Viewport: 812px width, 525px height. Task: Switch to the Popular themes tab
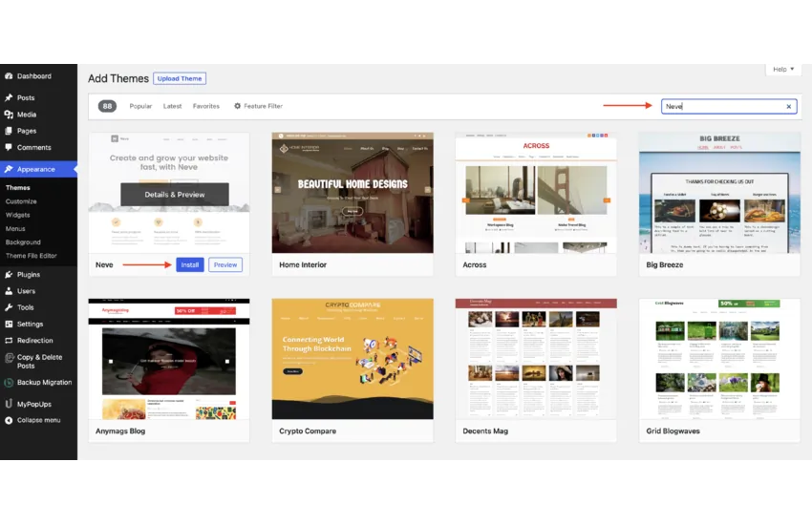click(x=140, y=106)
